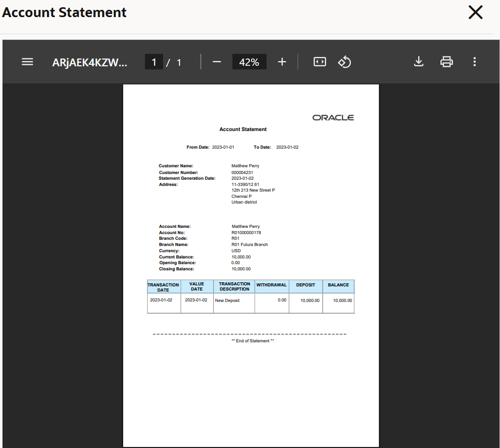Click the zoom in plus icon
This screenshot has height=448, width=500.
pos(282,62)
